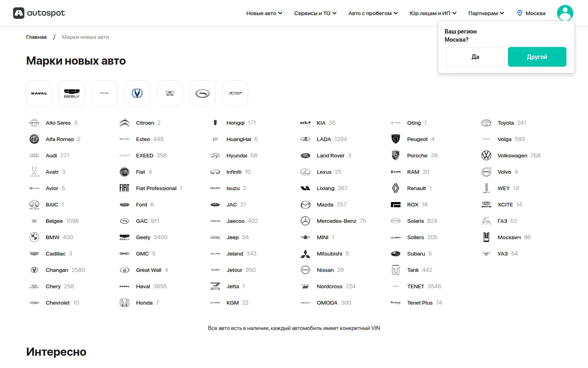Image resolution: width=588 pixels, height=368 pixels.
Task: Select the Subaru logo icon
Action: [x=396, y=254]
